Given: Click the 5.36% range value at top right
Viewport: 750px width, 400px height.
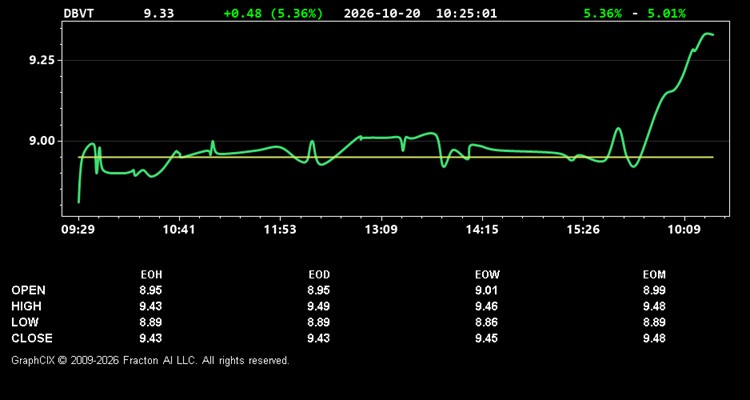Looking at the screenshot, I should 603,13.
